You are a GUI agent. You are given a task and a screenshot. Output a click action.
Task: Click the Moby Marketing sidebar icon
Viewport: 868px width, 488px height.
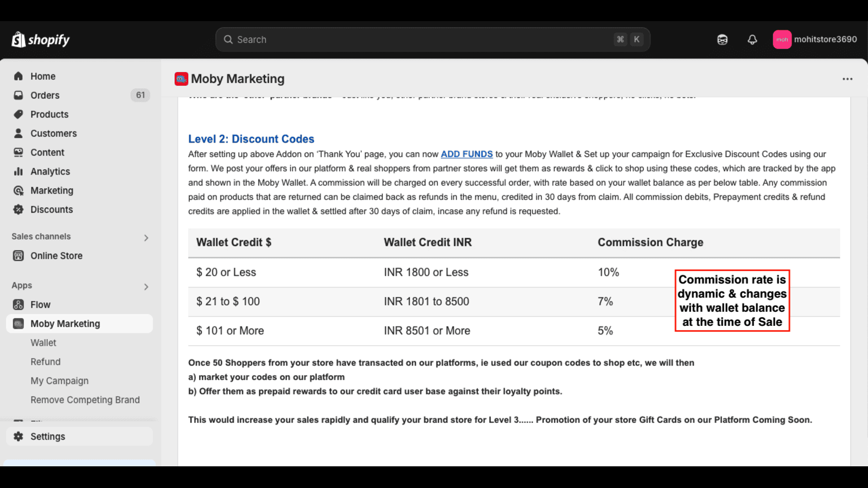(x=18, y=324)
